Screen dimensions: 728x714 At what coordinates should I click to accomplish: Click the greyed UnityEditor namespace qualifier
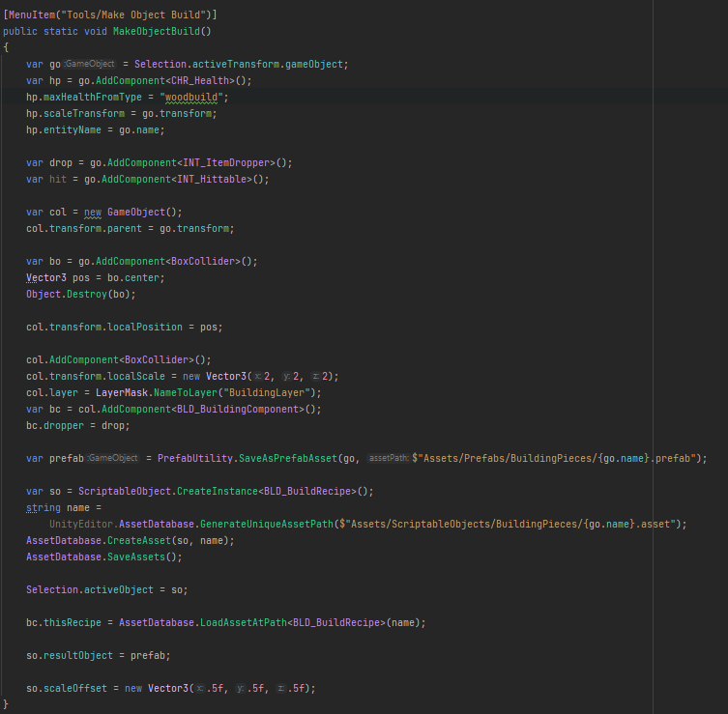pyautogui.click(x=81, y=525)
